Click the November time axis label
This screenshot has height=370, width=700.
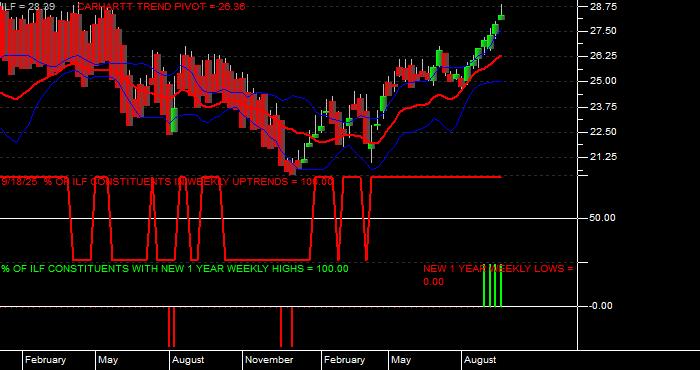[269, 360]
